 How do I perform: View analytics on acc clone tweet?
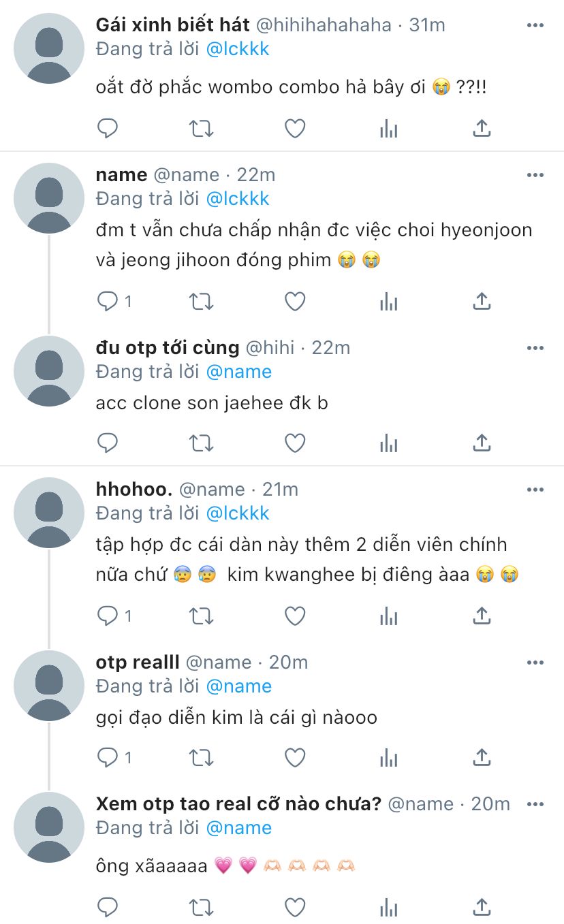tap(388, 443)
